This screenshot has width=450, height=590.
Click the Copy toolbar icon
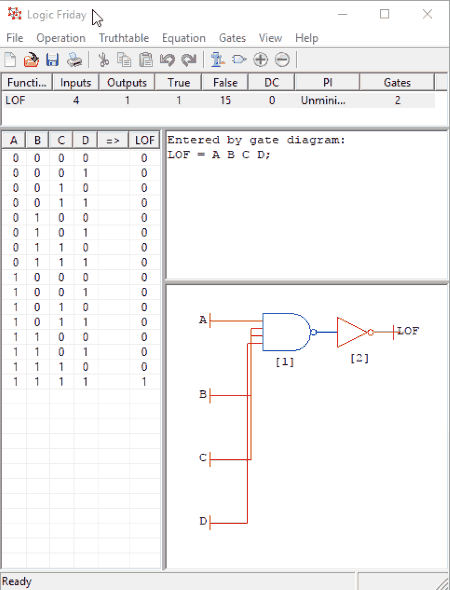(x=124, y=59)
